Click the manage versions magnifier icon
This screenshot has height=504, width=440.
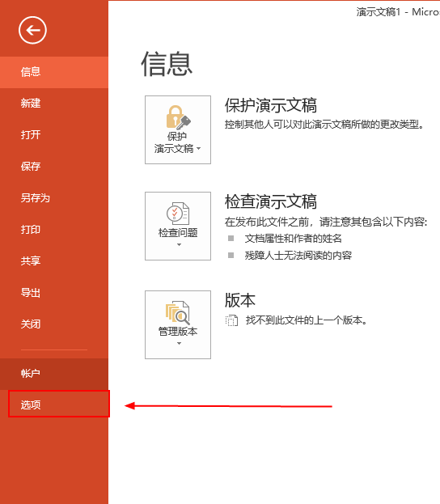[x=178, y=312]
